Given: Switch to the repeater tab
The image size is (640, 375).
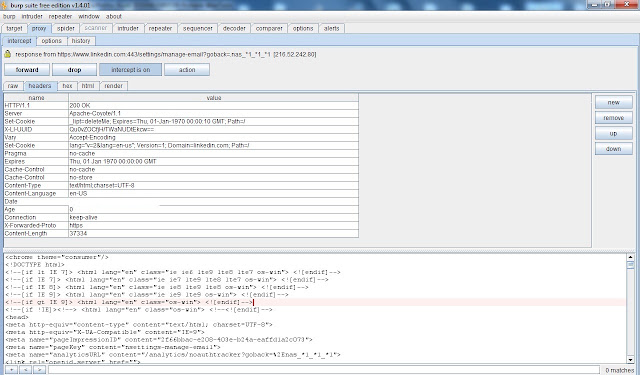Looking at the screenshot, I should point(160,29).
